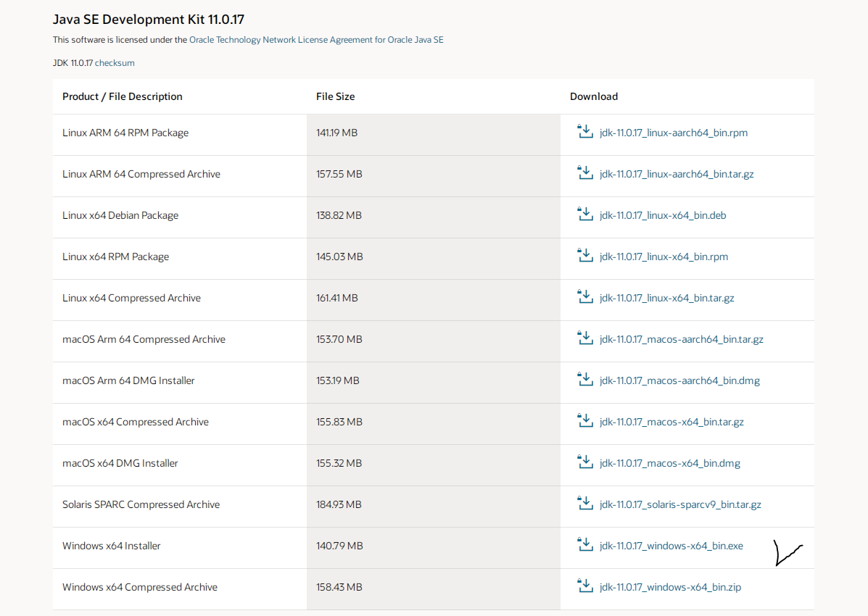
Task: Download jdk-11.0.17_macos-aarch64_bin.tar.gz link
Action: (x=682, y=339)
